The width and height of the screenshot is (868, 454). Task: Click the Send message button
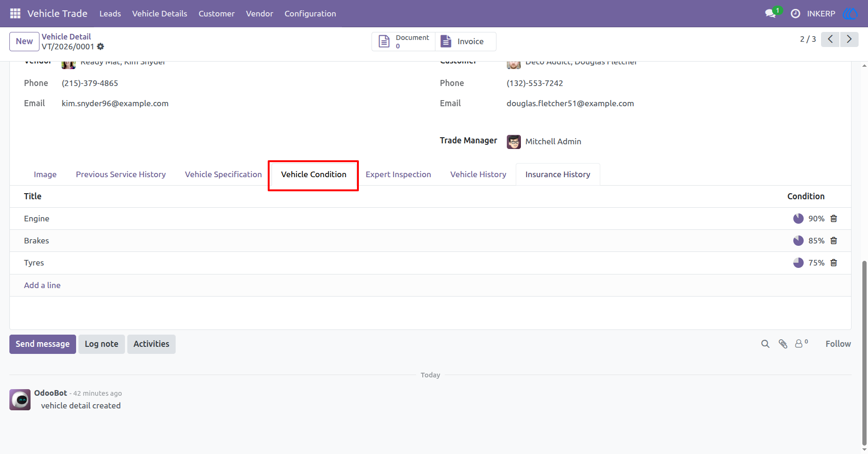pyautogui.click(x=43, y=344)
